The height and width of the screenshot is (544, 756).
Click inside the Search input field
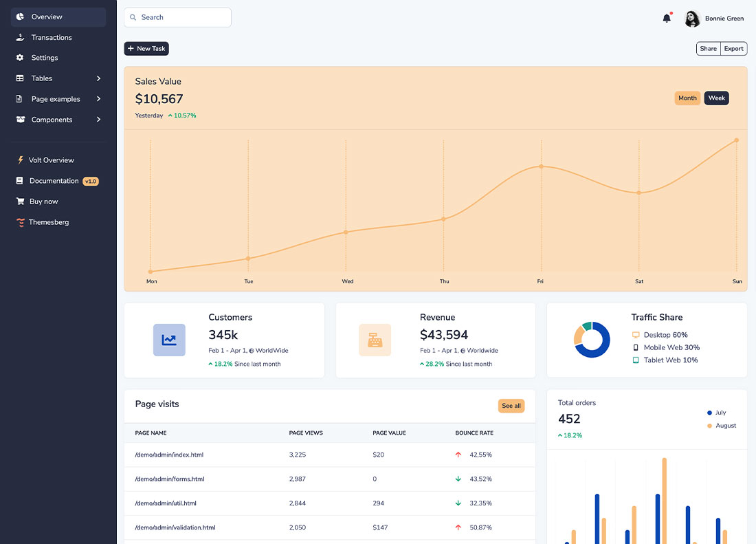pos(177,17)
